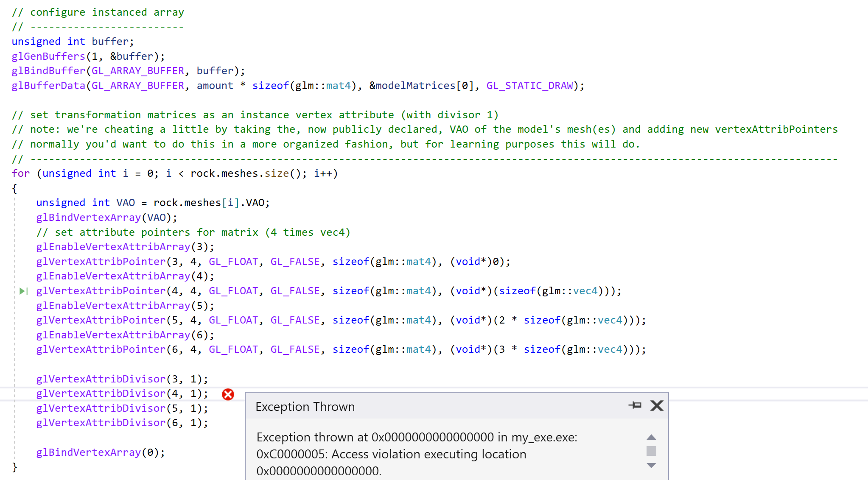Dismiss the Exception Thrown popup via its X icon

pos(657,405)
